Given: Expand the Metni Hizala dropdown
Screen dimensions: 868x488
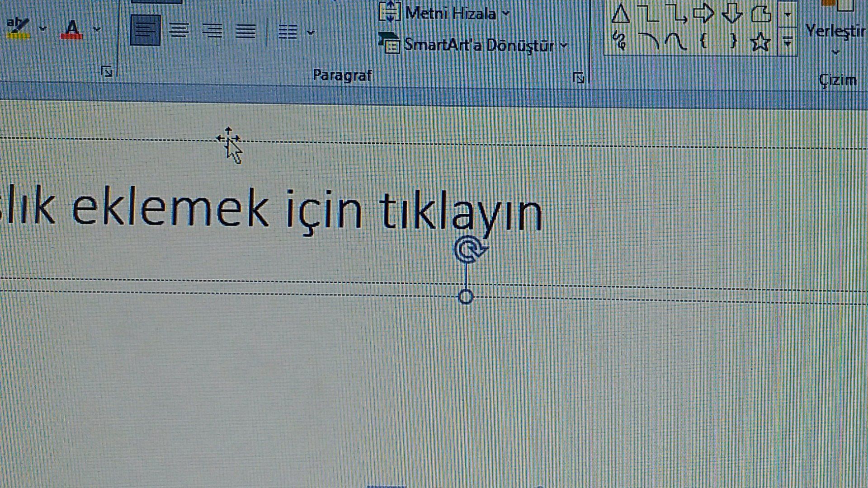Looking at the screenshot, I should [506, 14].
